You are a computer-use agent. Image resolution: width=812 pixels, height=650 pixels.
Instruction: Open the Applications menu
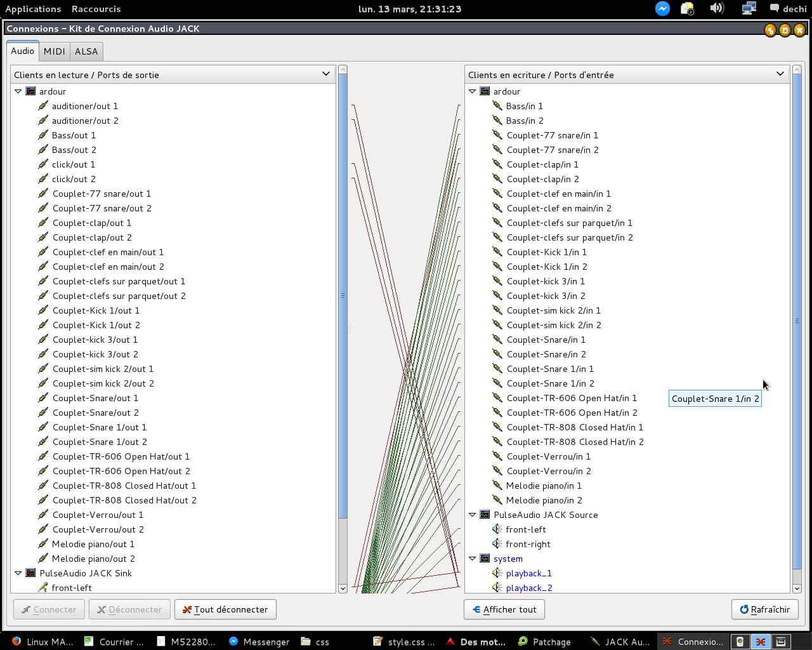33,9
